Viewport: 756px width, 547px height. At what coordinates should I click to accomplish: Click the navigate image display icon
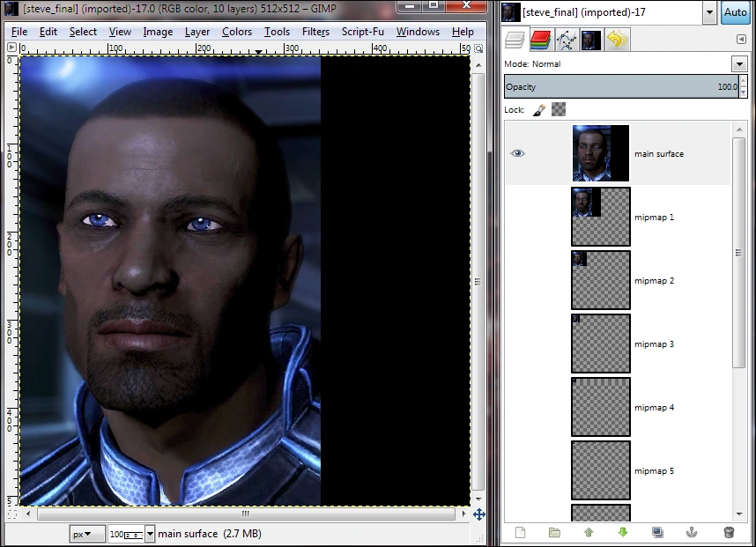click(x=479, y=514)
